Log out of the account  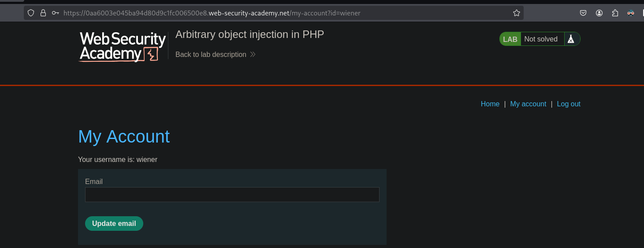point(569,104)
